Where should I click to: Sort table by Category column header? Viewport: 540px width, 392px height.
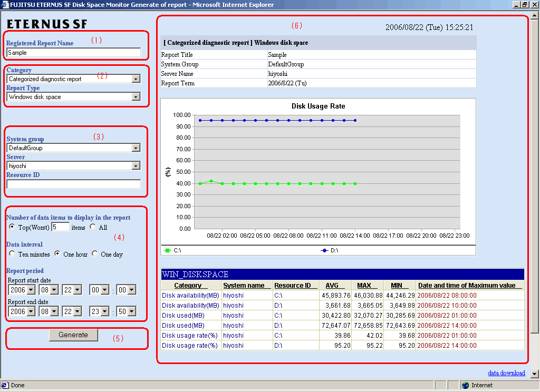(x=188, y=286)
